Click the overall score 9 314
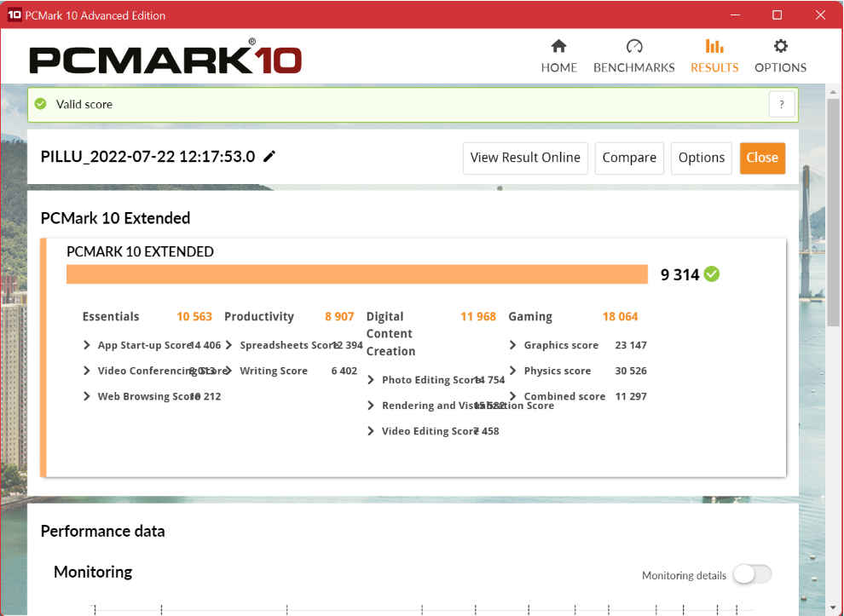 tap(679, 275)
